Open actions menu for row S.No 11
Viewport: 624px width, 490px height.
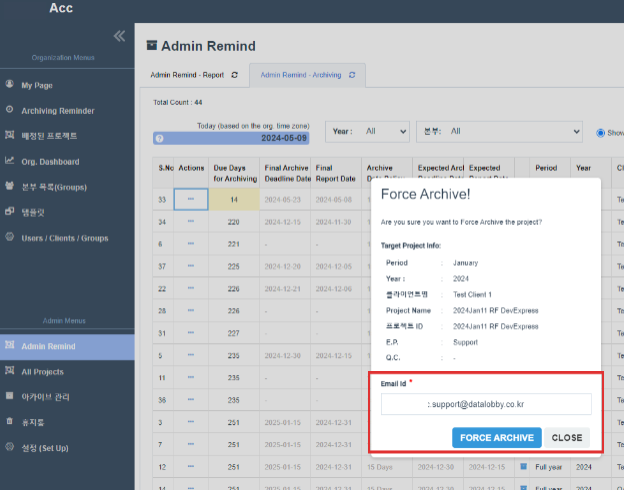tap(191, 377)
